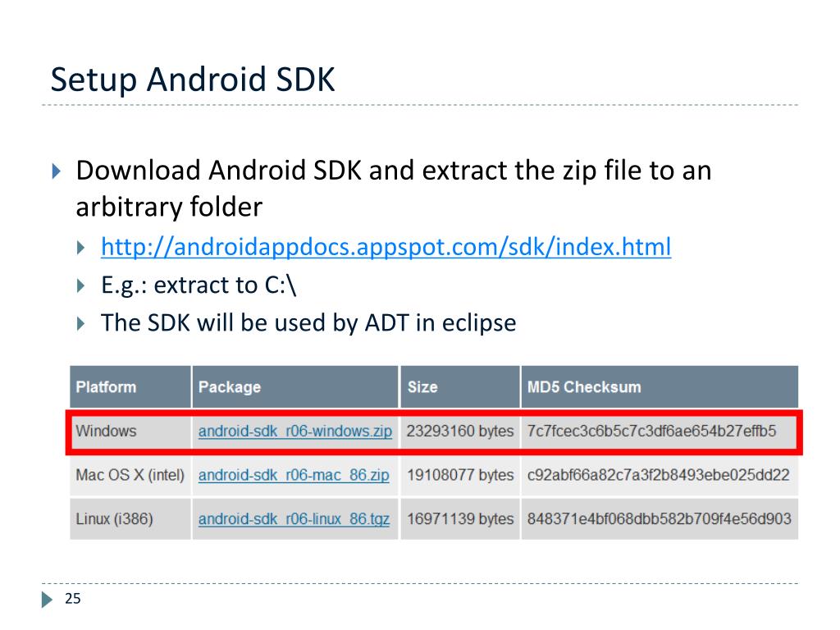Select the Size column header

tap(460, 387)
